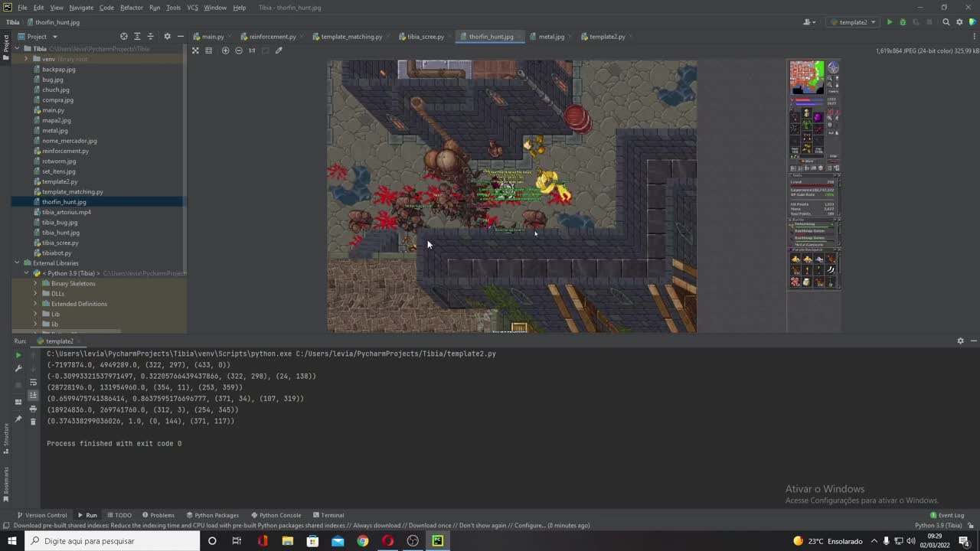Zoom out of the image
The width and height of the screenshot is (980, 551).
click(x=238, y=51)
